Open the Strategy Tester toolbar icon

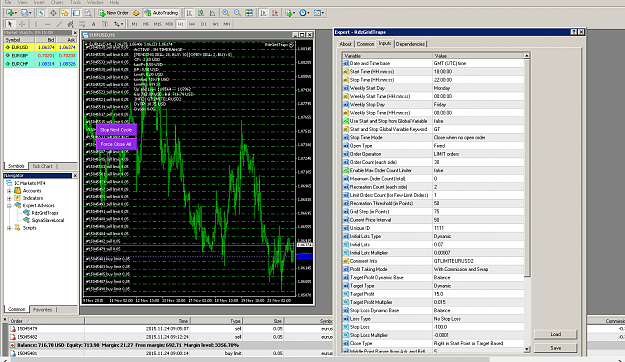87,13
